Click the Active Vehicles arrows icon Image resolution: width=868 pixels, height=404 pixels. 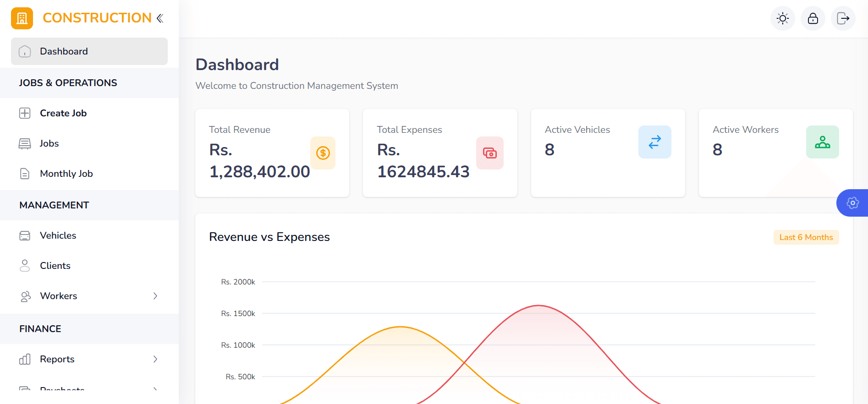[655, 142]
